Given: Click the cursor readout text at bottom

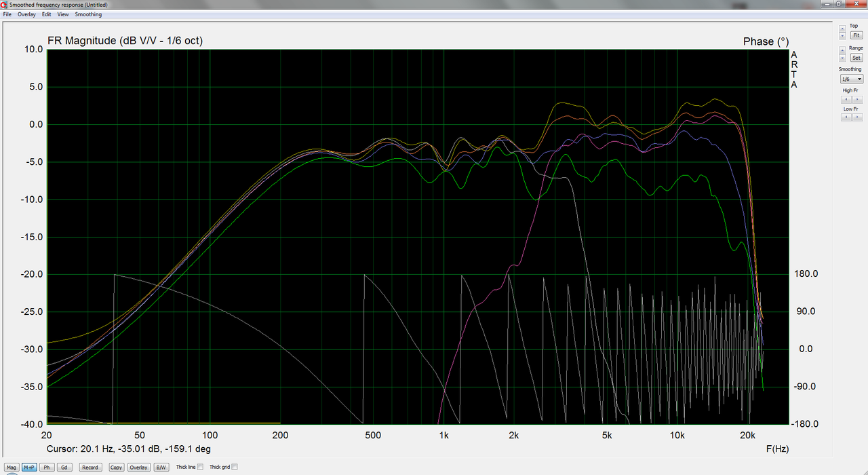Looking at the screenshot, I should click(129, 449).
